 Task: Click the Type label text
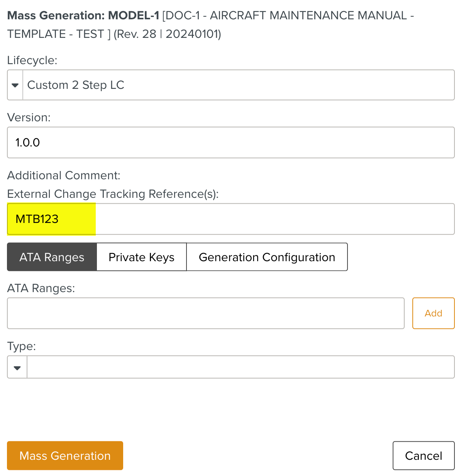[x=21, y=346]
